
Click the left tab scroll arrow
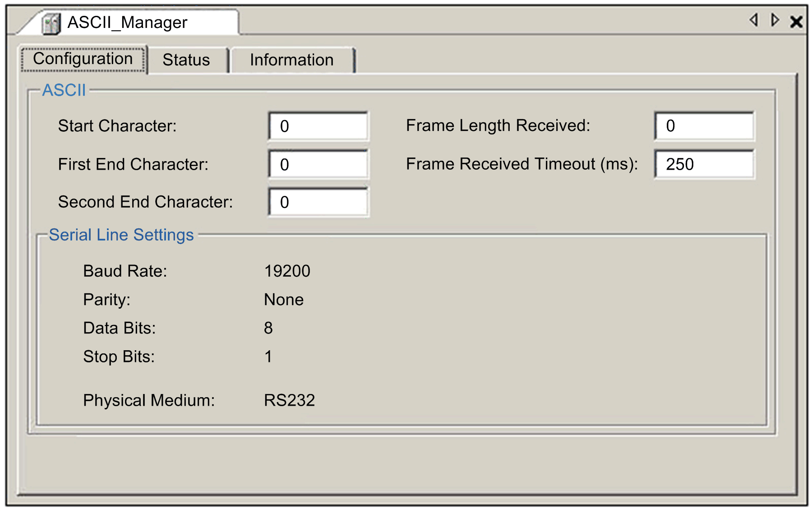(754, 20)
